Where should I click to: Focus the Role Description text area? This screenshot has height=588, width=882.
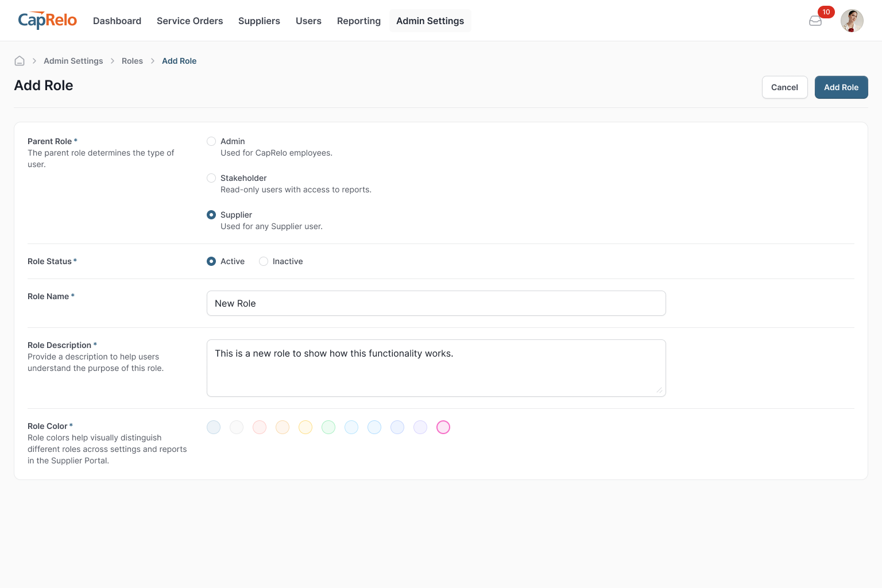[436, 368]
